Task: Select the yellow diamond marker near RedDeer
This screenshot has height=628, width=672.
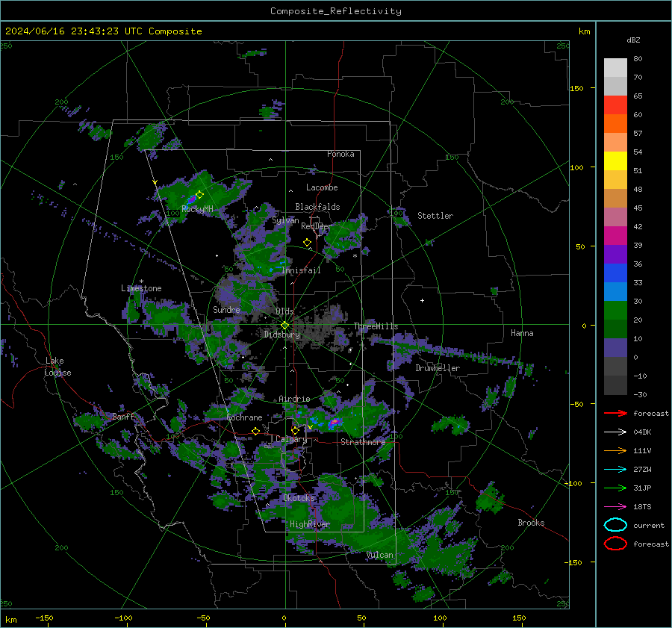Action: tap(307, 243)
